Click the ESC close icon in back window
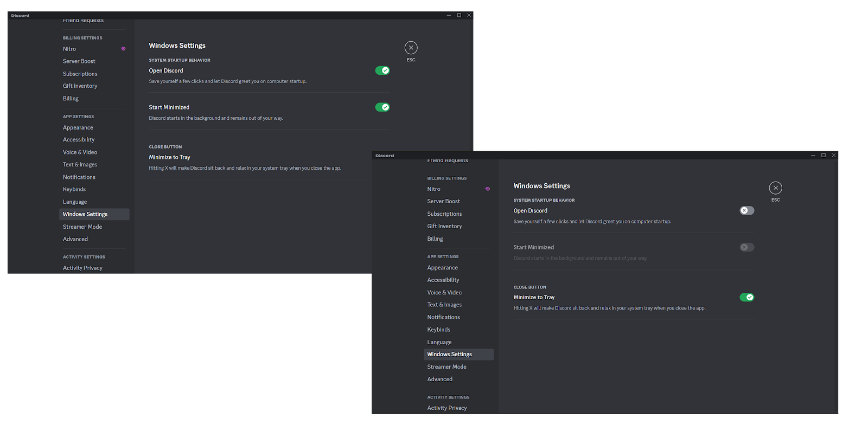This screenshot has width=868, height=431. (x=411, y=48)
